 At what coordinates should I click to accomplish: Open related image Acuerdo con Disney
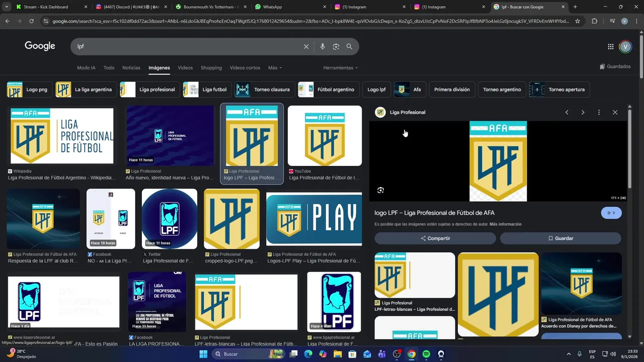pos(581,284)
